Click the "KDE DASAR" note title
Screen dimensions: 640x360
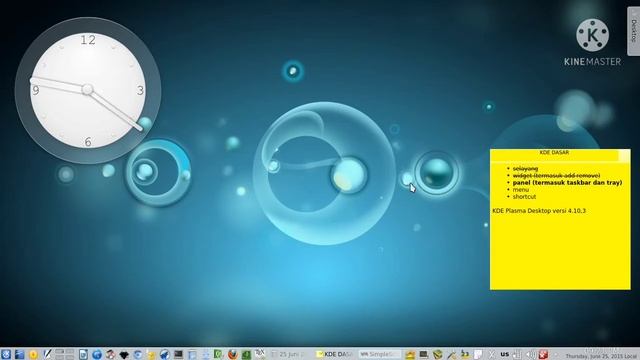pyautogui.click(x=554, y=152)
